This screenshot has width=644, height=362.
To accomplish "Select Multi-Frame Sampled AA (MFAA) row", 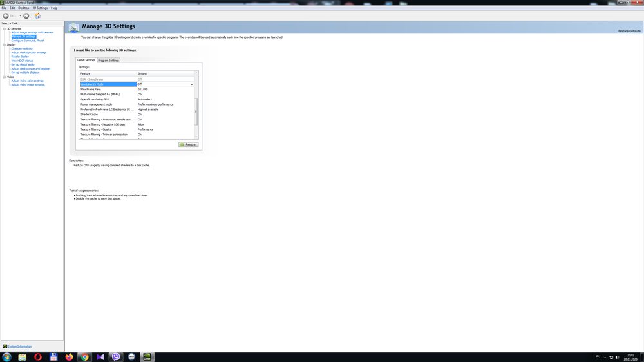I will tap(137, 94).
